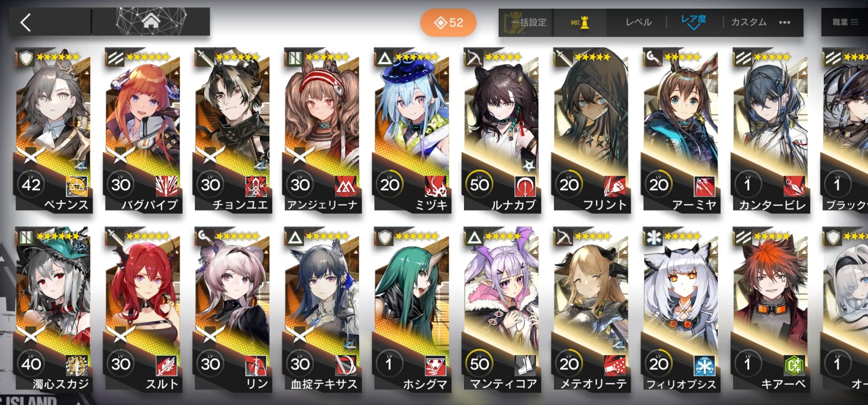Select the カスタム custom sort option
Screen dimensions: 868x405
(x=749, y=22)
